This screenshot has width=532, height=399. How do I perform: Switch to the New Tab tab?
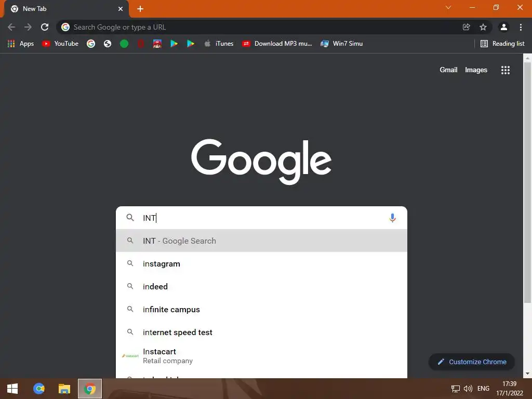(66, 9)
